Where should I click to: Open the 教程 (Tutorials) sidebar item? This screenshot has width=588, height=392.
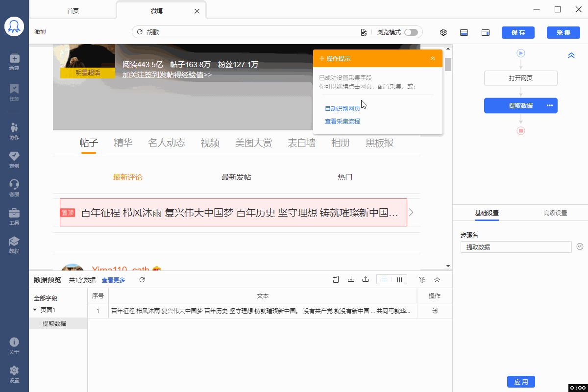pyautogui.click(x=14, y=245)
